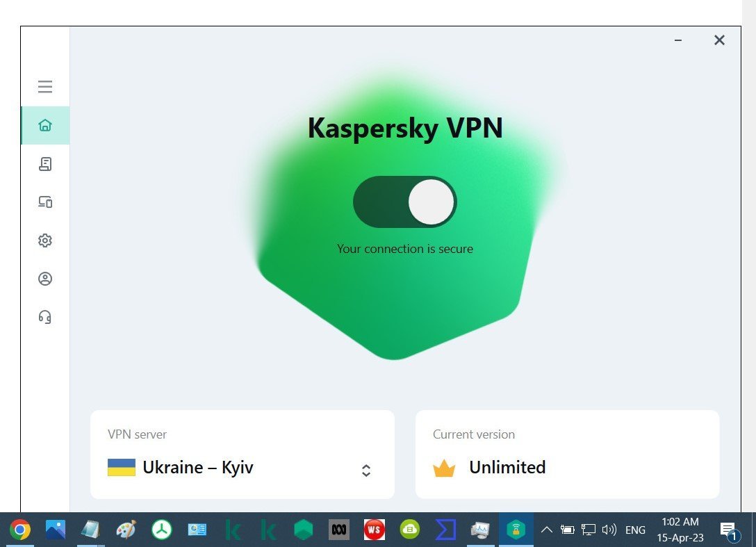Open the hamburger menu in sidebar
Screen dimensions: 756x547
(45, 87)
